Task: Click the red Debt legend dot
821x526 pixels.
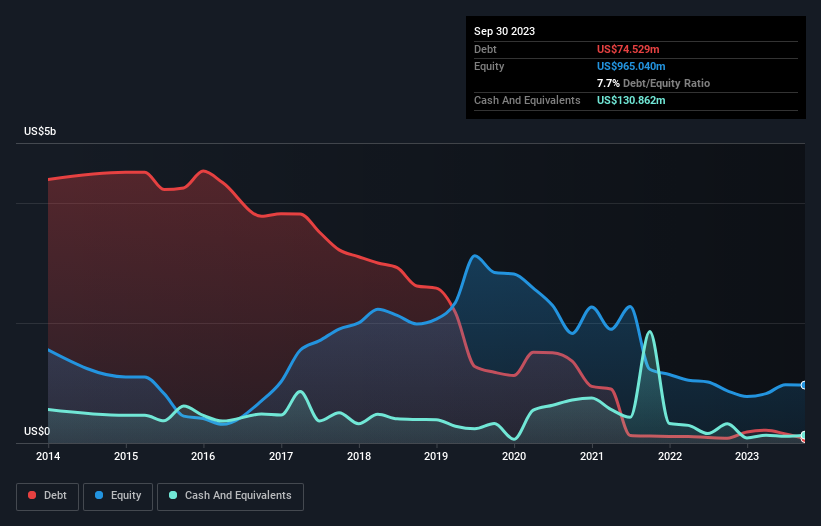Action: point(32,495)
